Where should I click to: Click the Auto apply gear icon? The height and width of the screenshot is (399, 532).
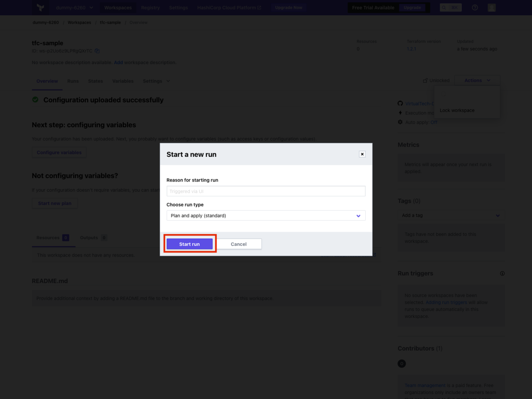point(400,122)
